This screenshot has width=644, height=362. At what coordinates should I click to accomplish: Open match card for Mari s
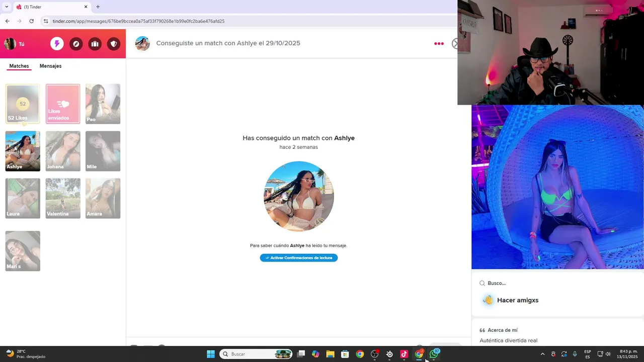pos(23,251)
